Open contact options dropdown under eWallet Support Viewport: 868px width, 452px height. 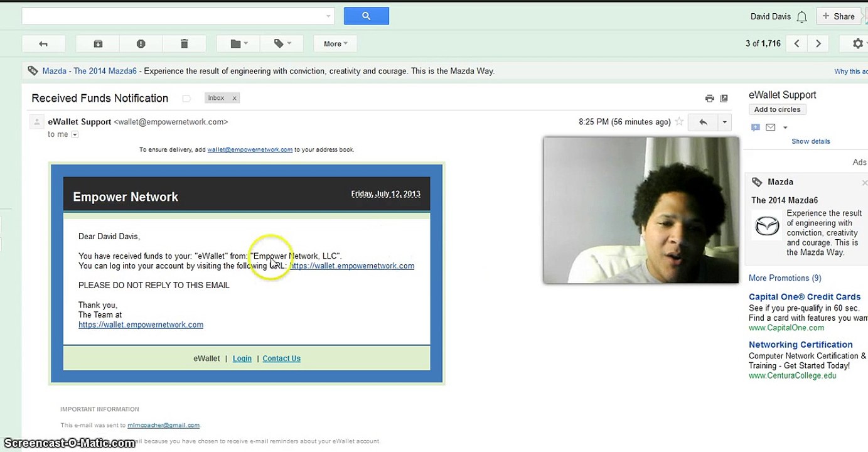click(x=785, y=127)
